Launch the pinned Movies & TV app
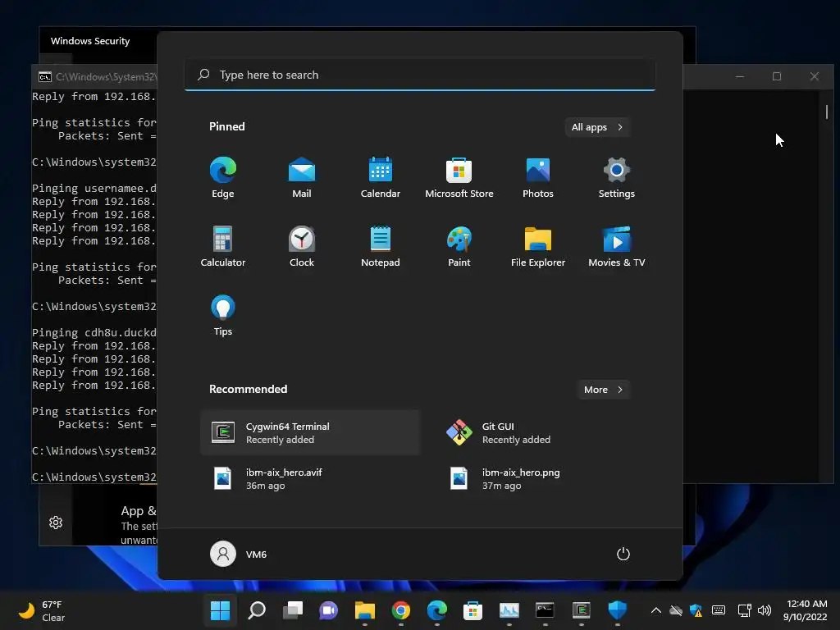The height and width of the screenshot is (630, 840). (x=617, y=246)
